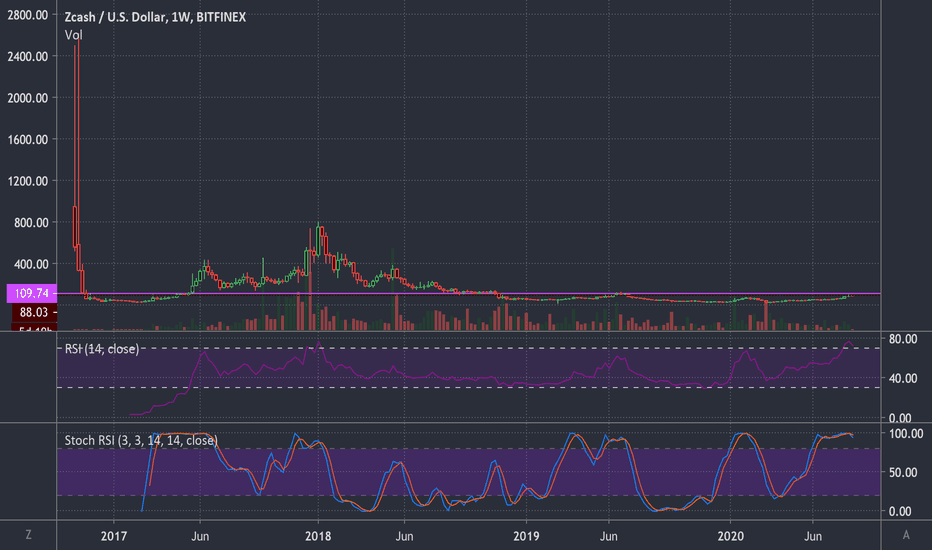Click the 109.74 purple price label
Image resolution: width=932 pixels, height=550 pixels.
[x=32, y=293]
